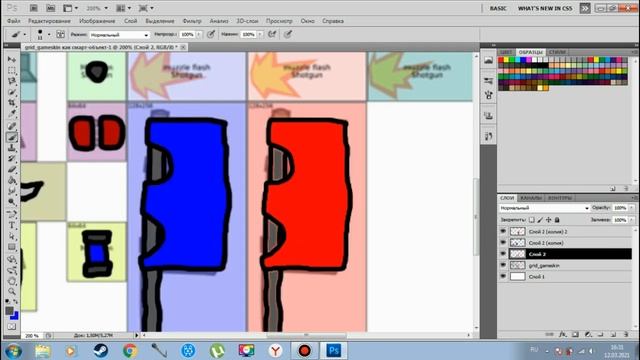Open the layer Opacity slider arrow
Image resolution: width=640 pixels, height=360 pixels.
(632, 208)
